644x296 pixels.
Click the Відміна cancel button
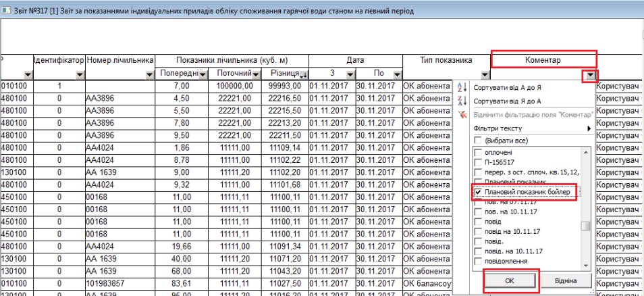coord(566,280)
